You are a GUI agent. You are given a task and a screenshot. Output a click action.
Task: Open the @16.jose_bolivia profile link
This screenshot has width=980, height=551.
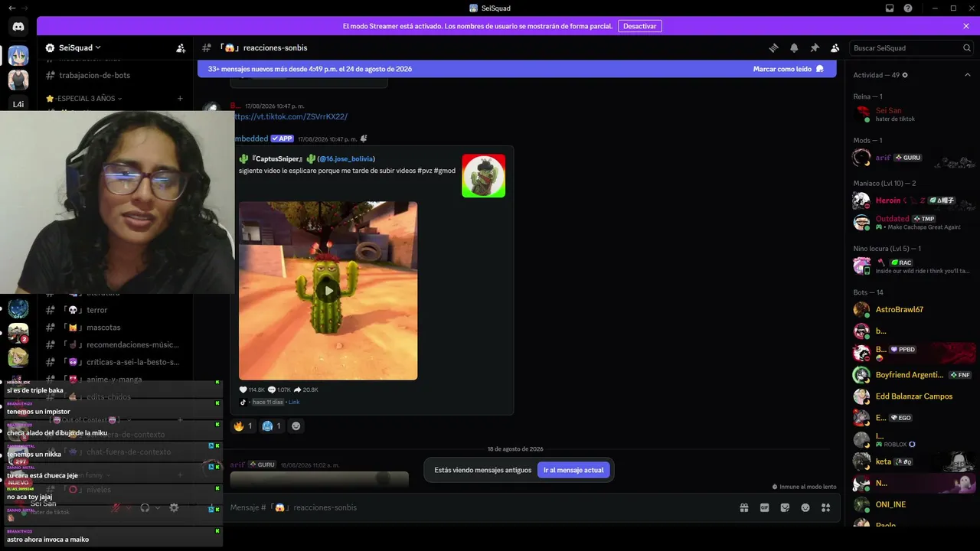(x=346, y=158)
